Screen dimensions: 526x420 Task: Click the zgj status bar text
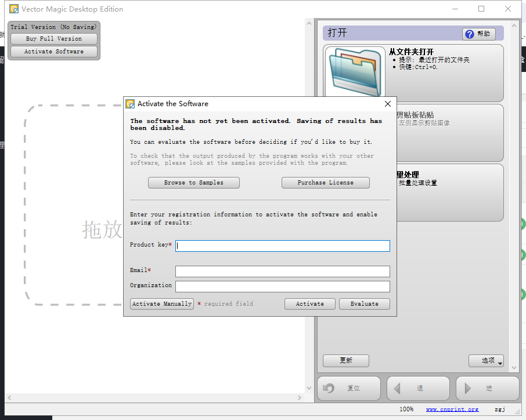coord(500,410)
